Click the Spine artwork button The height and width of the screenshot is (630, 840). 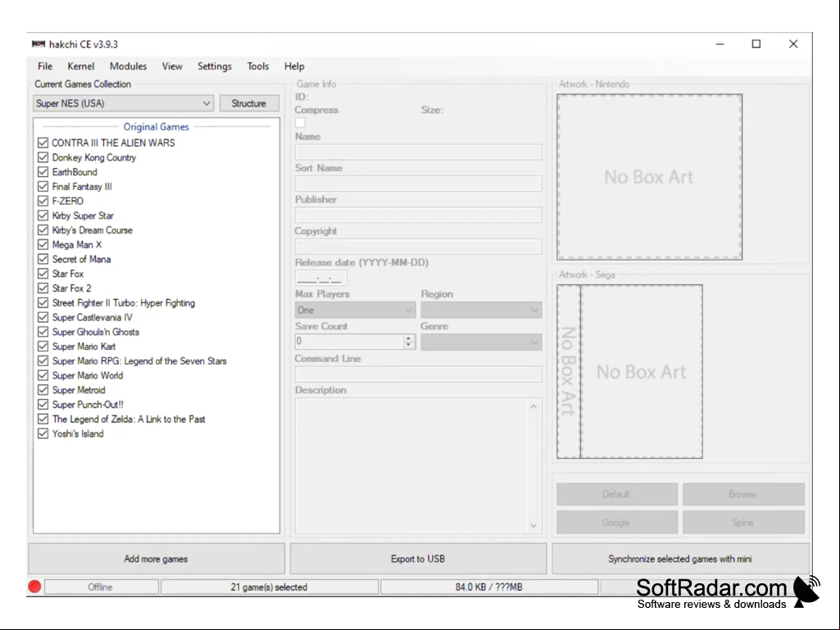[x=743, y=523]
